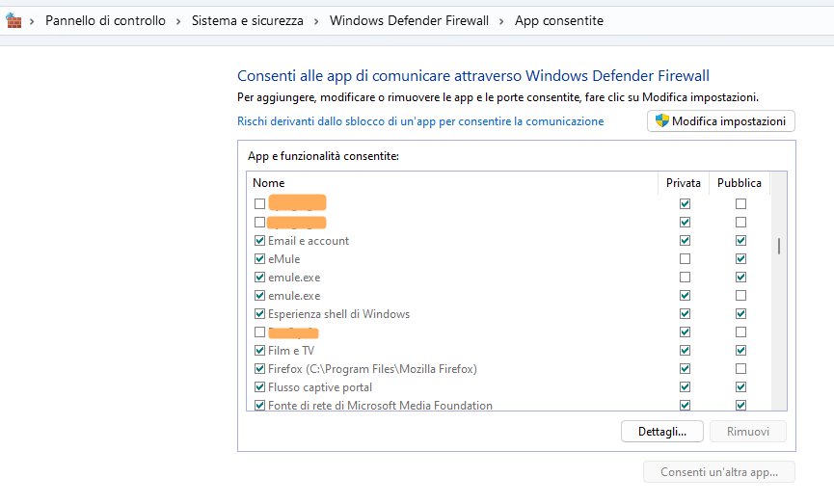Image resolution: width=834 pixels, height=504 pixels.
Task: Disable Pubblica for the eMule row
Action: coord(740,259)
